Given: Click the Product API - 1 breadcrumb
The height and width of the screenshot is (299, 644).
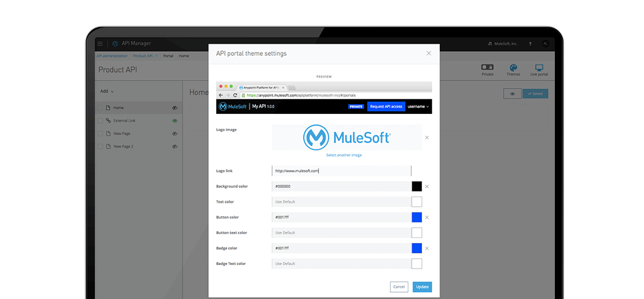Looking at the screenshot, I should [145, 56].
